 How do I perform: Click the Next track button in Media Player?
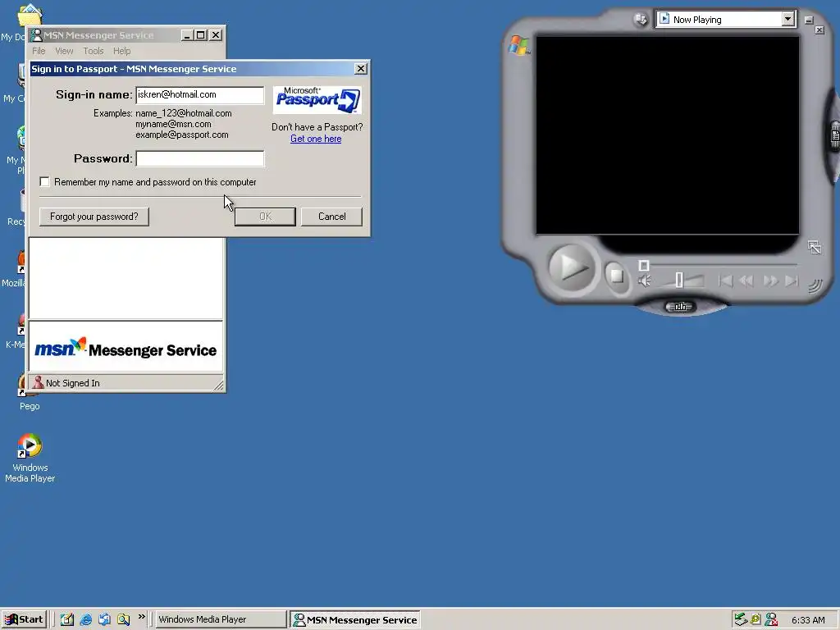tap(792, 281)
